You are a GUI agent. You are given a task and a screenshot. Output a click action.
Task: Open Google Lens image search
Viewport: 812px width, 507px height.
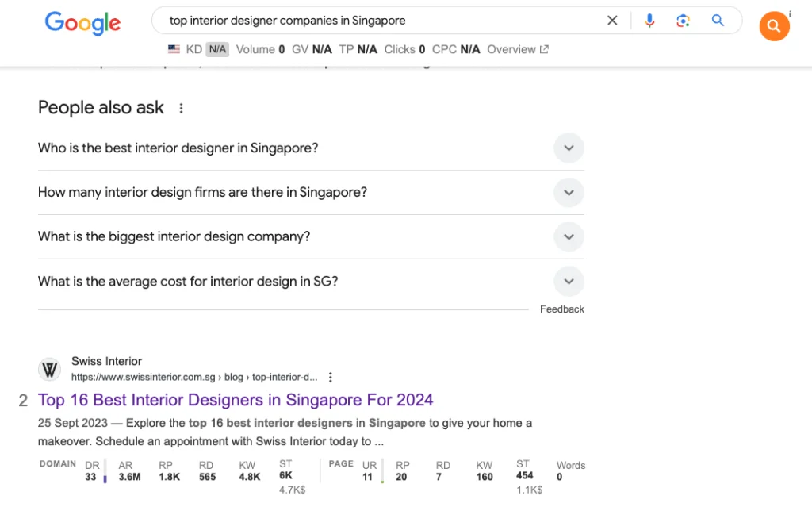tap(683, 21)
